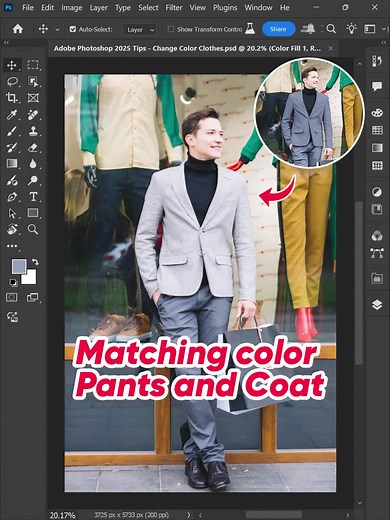Click the blue Share button
390x520 pixels.
(x=278, y=29)
